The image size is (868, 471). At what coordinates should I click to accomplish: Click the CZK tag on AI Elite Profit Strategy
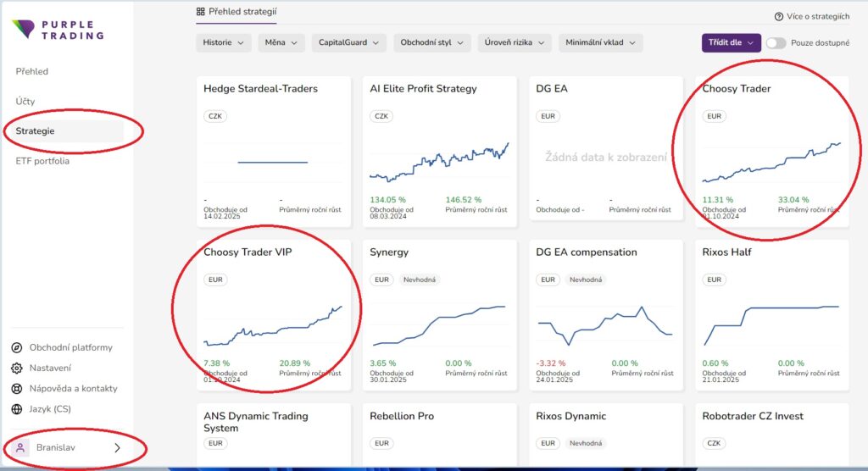click(381, 116)
